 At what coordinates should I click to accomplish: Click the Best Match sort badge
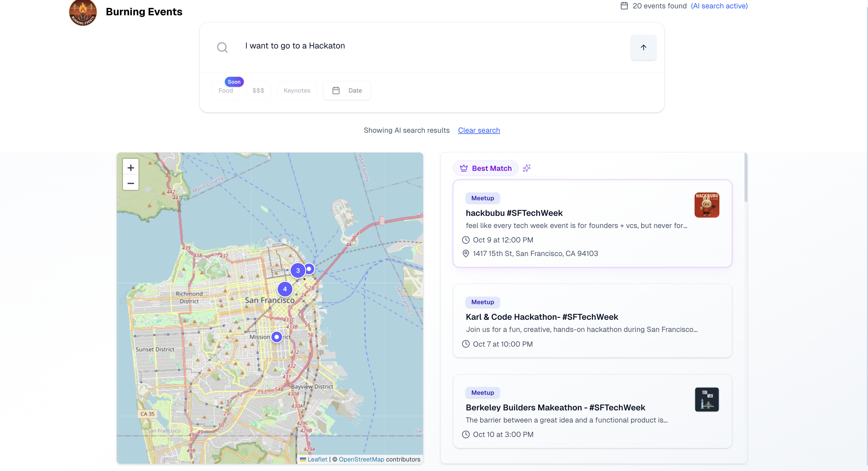tap(486, 168)
